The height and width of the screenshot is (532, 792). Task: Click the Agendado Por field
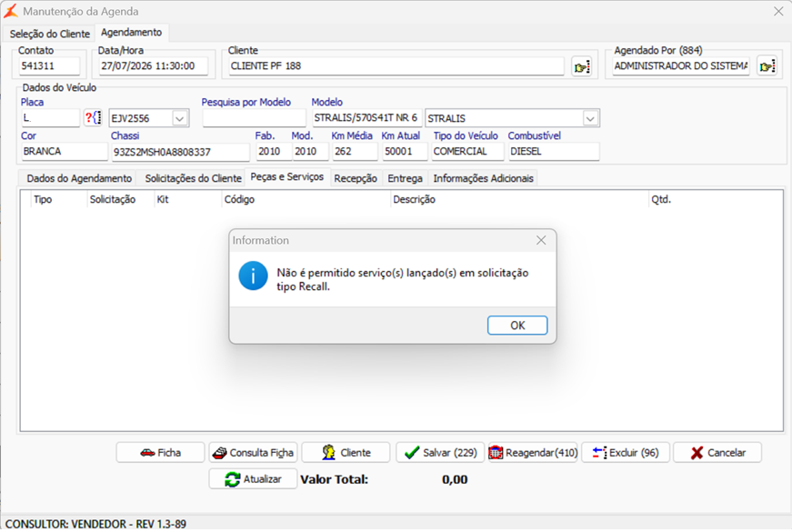[x=681, y=66]
